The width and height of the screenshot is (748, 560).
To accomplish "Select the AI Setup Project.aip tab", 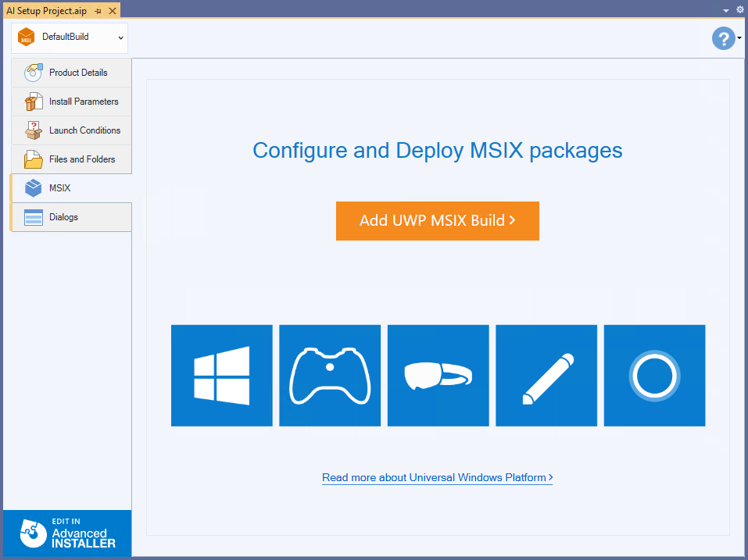I will [x=46, y=10].
